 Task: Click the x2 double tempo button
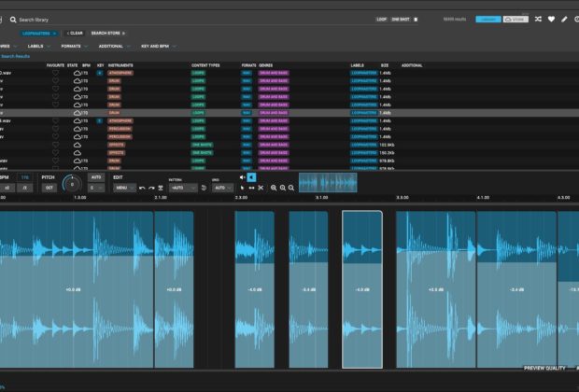coord(7,188)
